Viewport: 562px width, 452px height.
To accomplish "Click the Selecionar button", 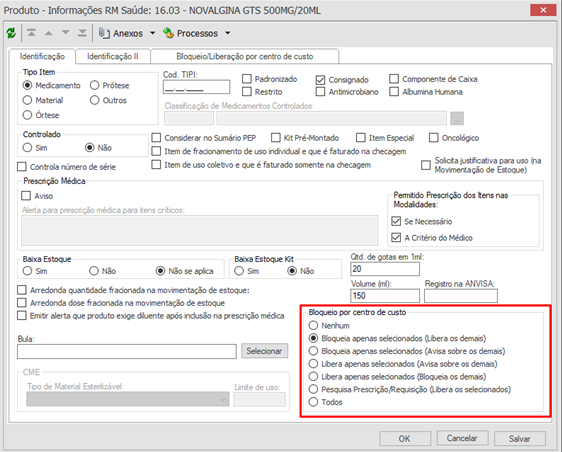I will click(264, 351).
